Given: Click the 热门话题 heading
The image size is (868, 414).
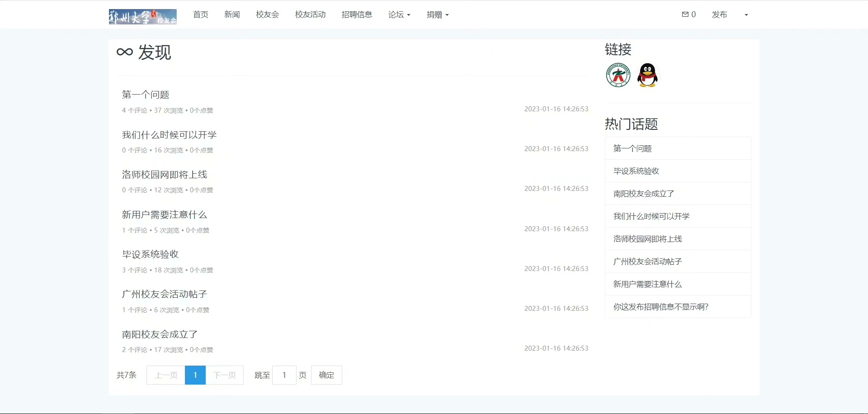Looking at the screenshot, I should pos(631,124).
